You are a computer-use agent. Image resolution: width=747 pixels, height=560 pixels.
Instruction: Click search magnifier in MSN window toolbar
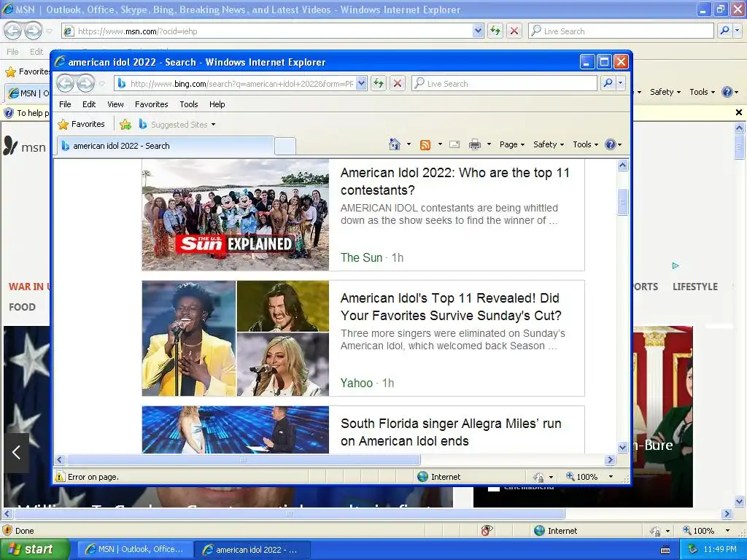pos(724,31)
